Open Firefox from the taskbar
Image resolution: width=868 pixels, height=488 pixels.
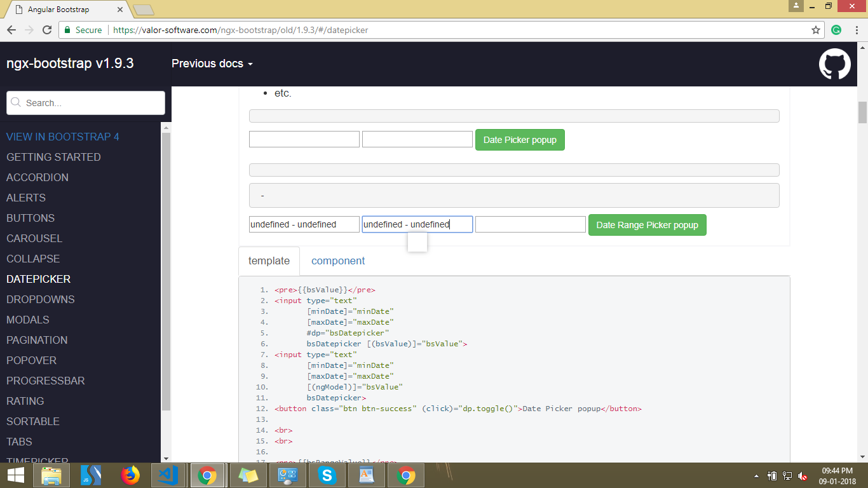(x=130, y=475)
